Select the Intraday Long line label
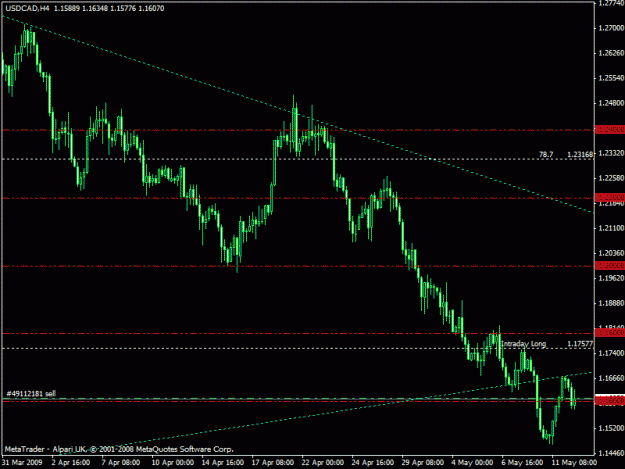This screenshot has width=625, height=469. click(x=523, y=344)
